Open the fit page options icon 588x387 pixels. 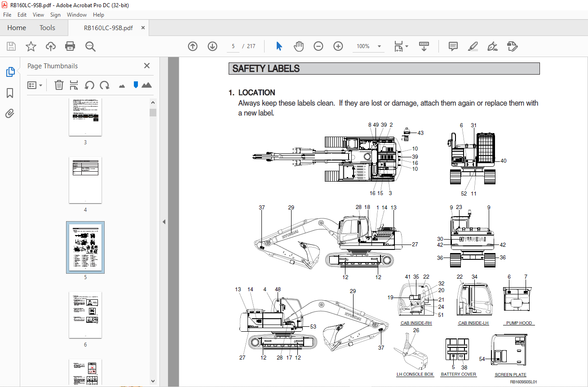[401, 46]
